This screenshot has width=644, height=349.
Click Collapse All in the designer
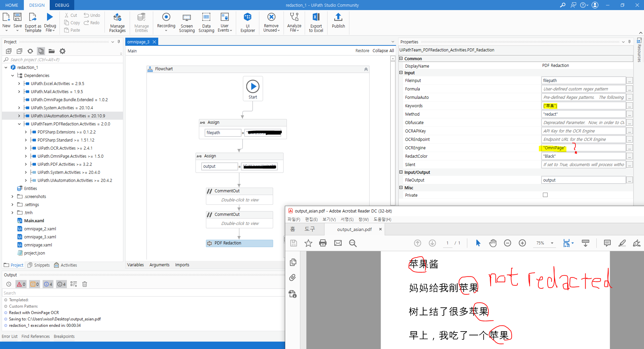[x=383, y=51]
